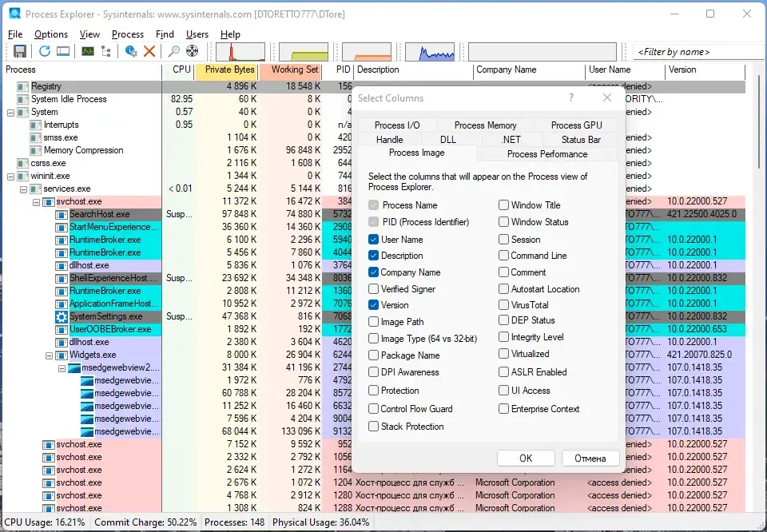Uncheck the Company Name checkbox

(x=373, y=272)
